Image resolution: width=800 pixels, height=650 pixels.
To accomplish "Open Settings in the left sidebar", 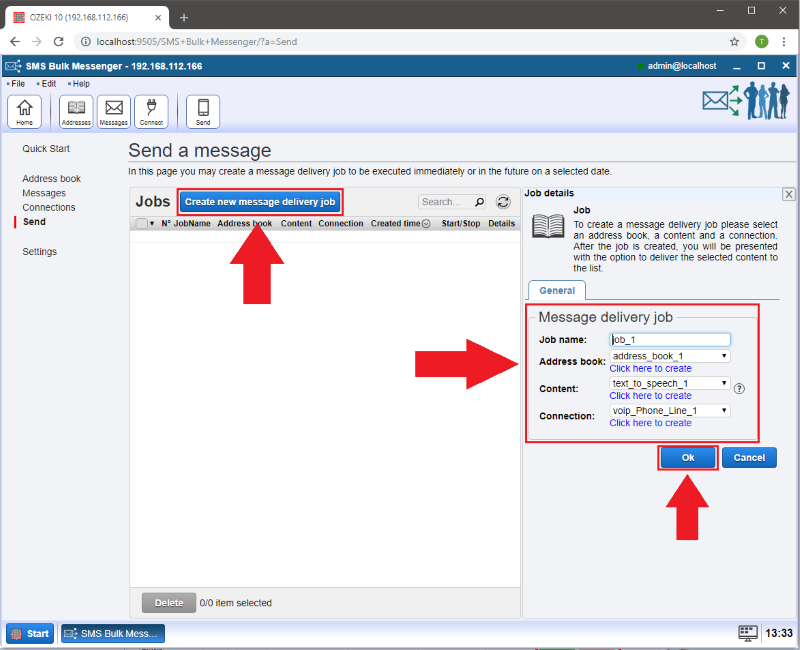I will [x=39, y=252].
